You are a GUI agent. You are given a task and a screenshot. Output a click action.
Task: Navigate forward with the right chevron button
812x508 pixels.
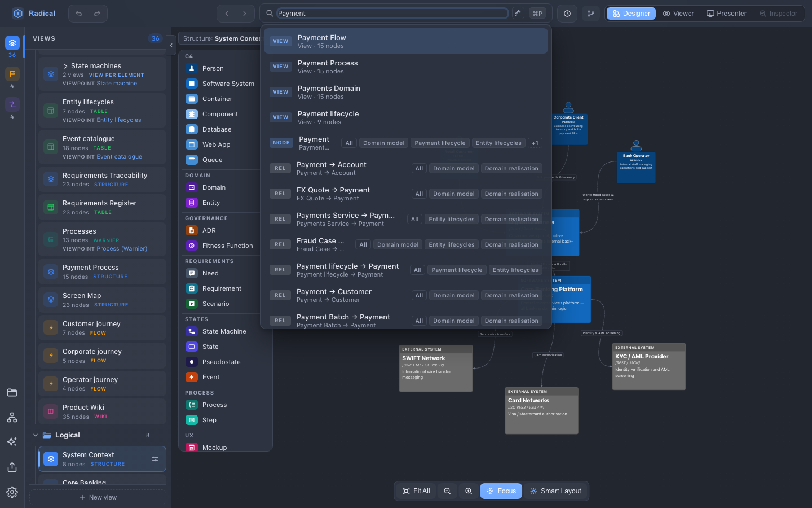[245, 14]
